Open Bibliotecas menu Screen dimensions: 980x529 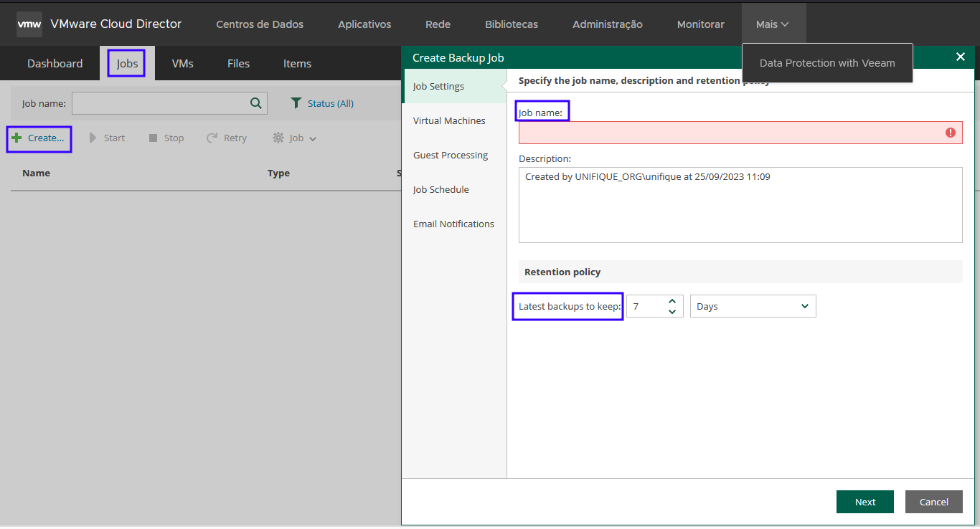[x=512, y=24]
